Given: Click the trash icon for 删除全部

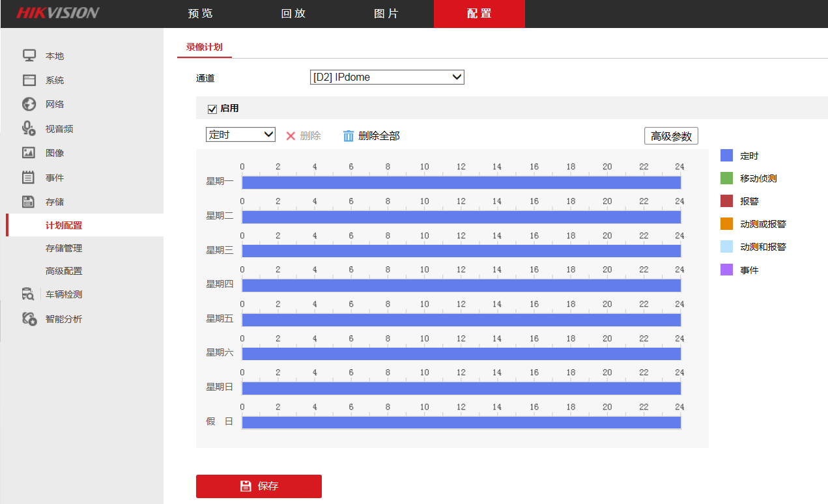Looking at the screenshot, I should (349, 135).
